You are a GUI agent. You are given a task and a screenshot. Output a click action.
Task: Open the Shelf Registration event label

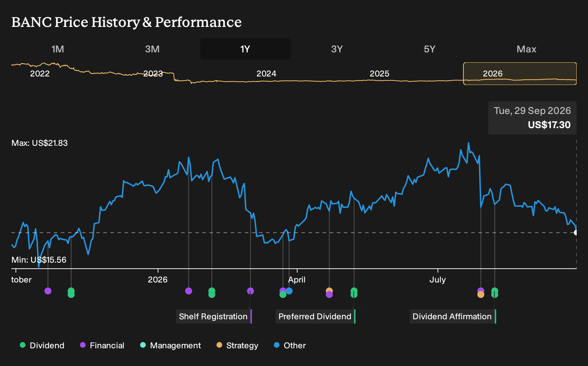[214, 316]
